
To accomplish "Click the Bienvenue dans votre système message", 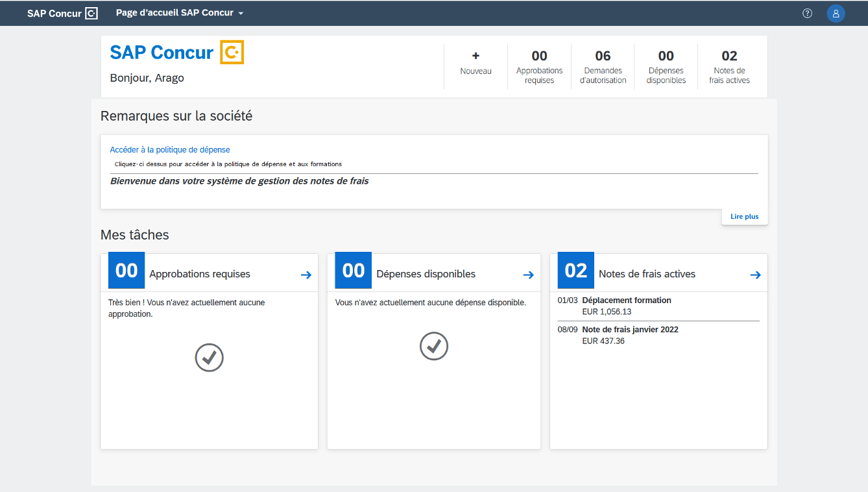I will 239,181.
